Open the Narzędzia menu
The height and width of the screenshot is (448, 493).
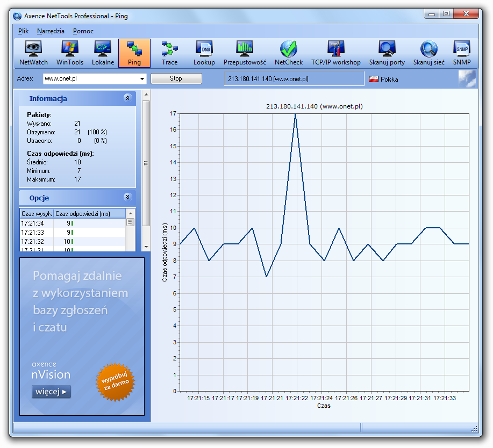tap(51, 31)
